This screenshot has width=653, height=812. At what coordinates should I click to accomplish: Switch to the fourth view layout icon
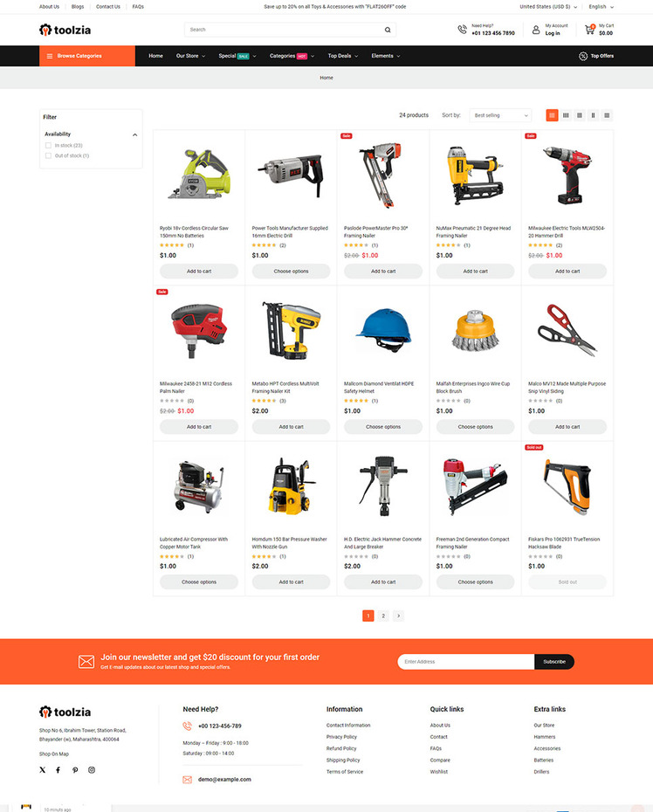[594, 115]
